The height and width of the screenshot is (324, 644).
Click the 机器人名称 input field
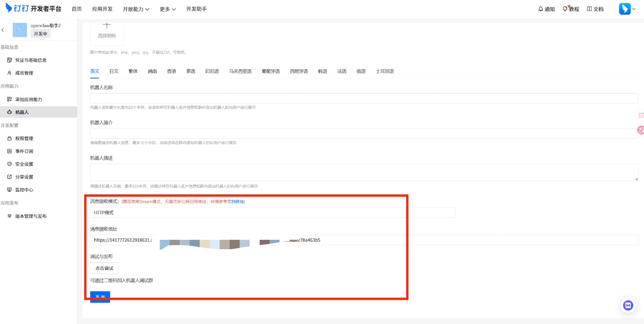pyautogui.click(x=364, y=98)
